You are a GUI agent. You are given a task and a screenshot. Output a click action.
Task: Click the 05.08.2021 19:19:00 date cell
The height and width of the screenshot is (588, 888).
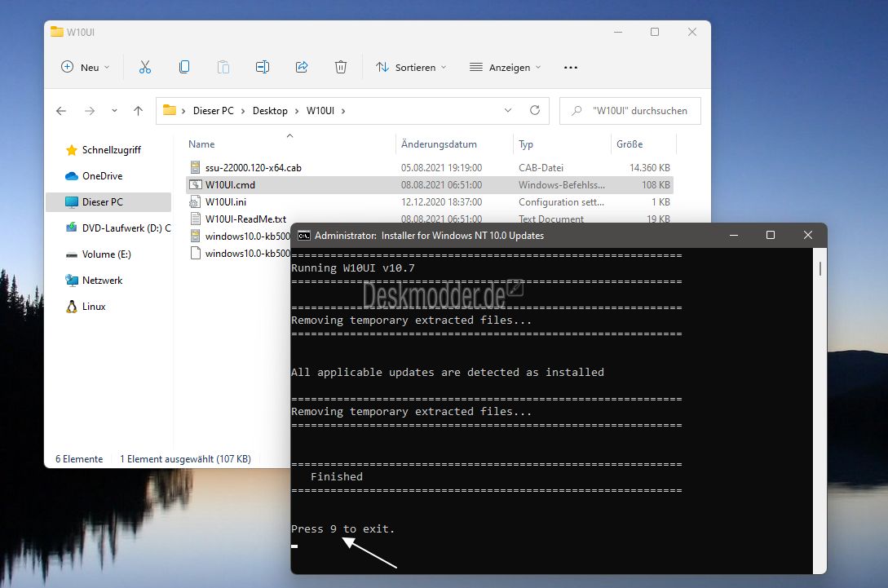[x=442, y=168]
